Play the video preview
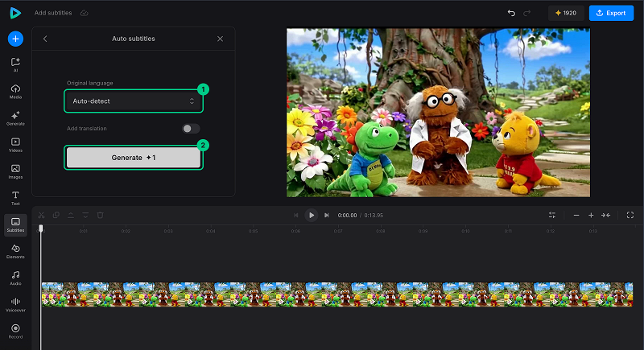Image resolution: width=644 pixels, height=350 pixels. (312, 215)
